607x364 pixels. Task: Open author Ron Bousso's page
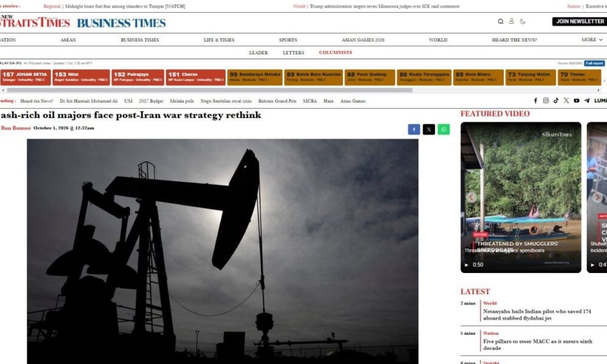click(16, 128)
